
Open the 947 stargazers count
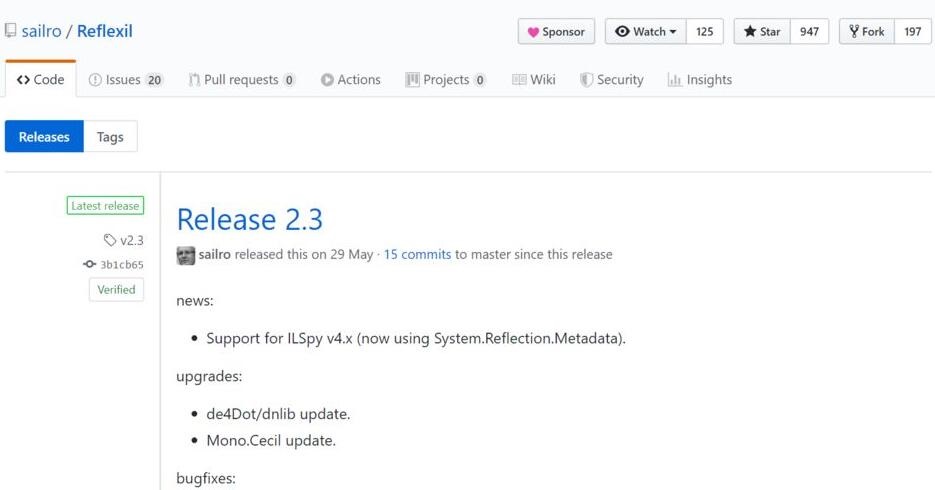click(x=809, y=32)
